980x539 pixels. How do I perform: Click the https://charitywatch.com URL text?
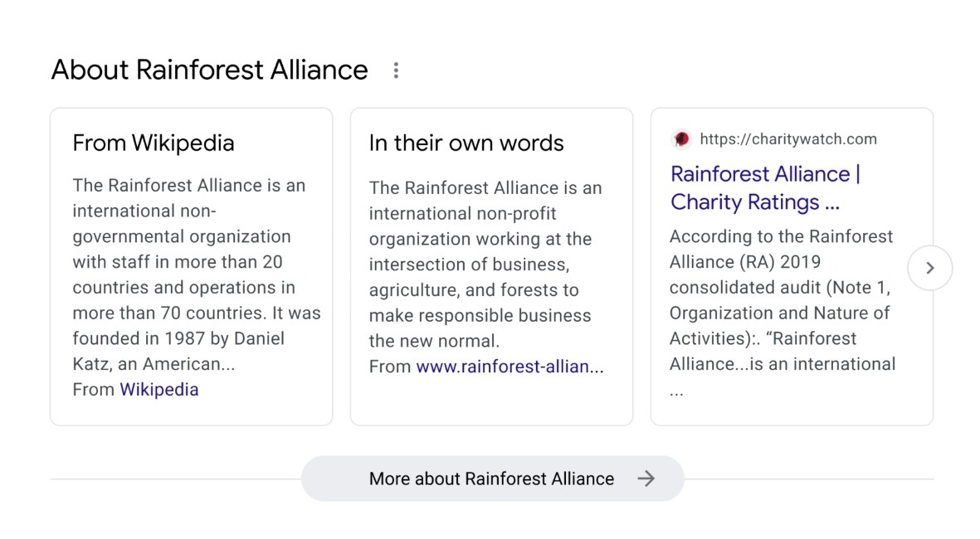(787, 139)
